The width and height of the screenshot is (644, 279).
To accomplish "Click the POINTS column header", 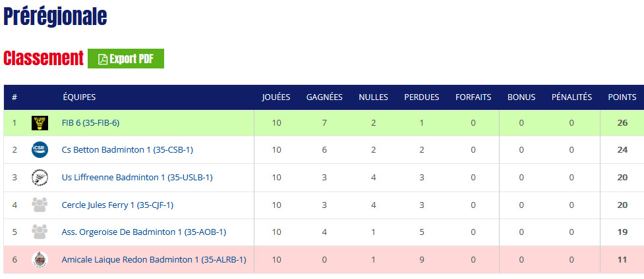I will click(x=622, y=97).
